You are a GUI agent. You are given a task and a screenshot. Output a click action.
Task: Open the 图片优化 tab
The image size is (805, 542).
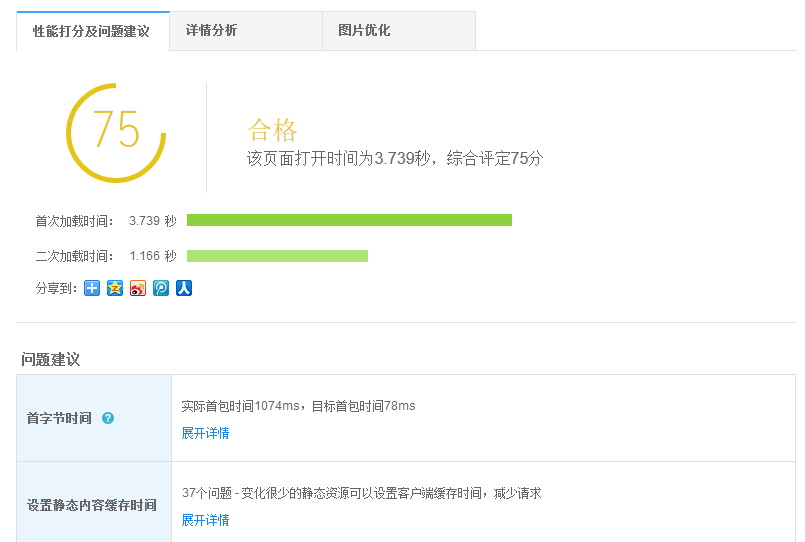[x=364, y=31]
